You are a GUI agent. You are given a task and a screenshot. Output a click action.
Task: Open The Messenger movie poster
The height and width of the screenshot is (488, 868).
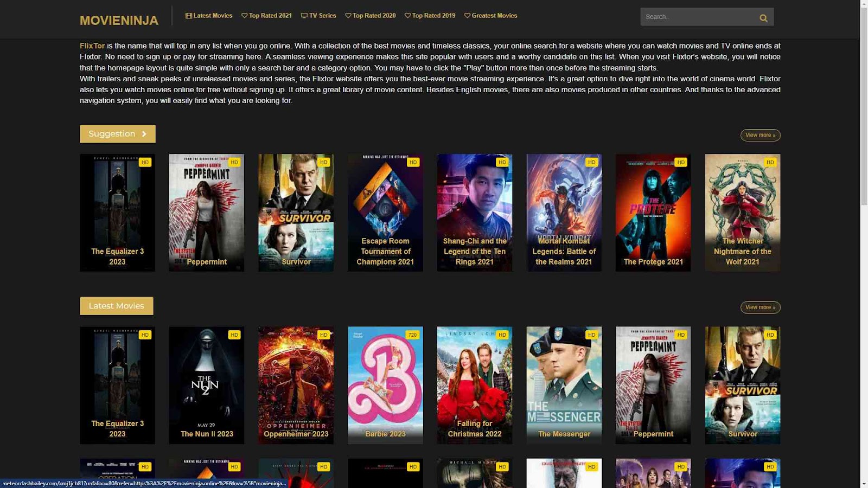coord(564,385)
